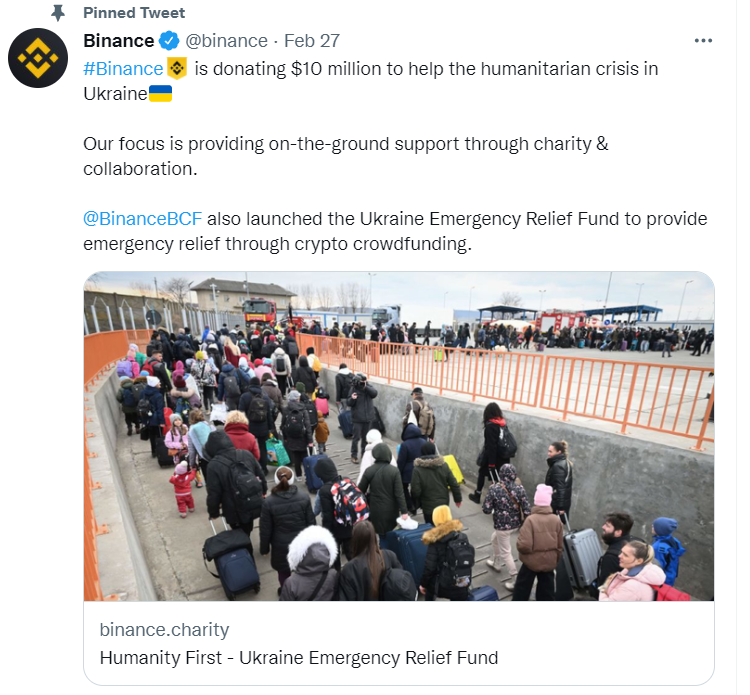Open the #Binance hashtag link

[123, 69]
